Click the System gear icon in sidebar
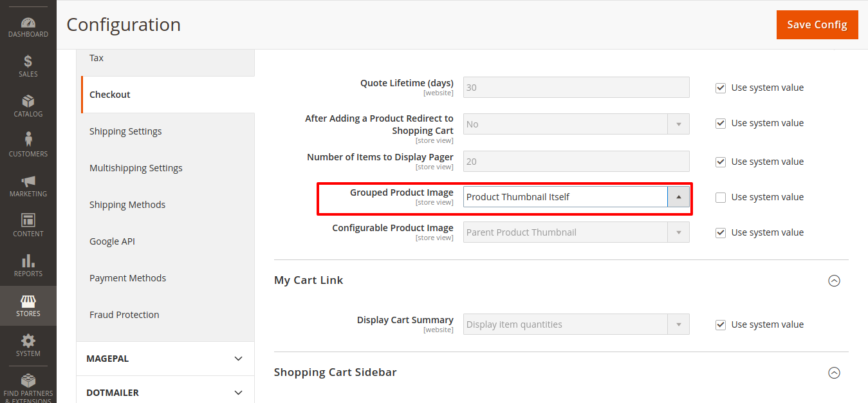This screenshot has width=868, height=403. 28,345
